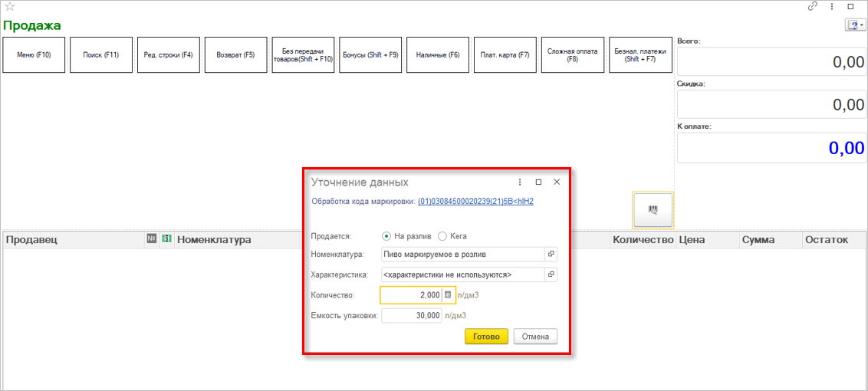Open the calculator in the Количество field

(449, 295)
